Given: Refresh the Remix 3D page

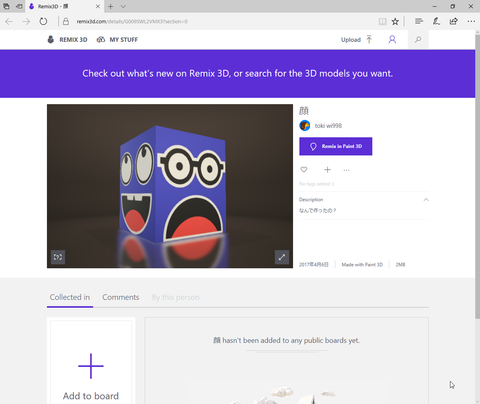Looking at the screenshot, I should click(x=43, y=22).
